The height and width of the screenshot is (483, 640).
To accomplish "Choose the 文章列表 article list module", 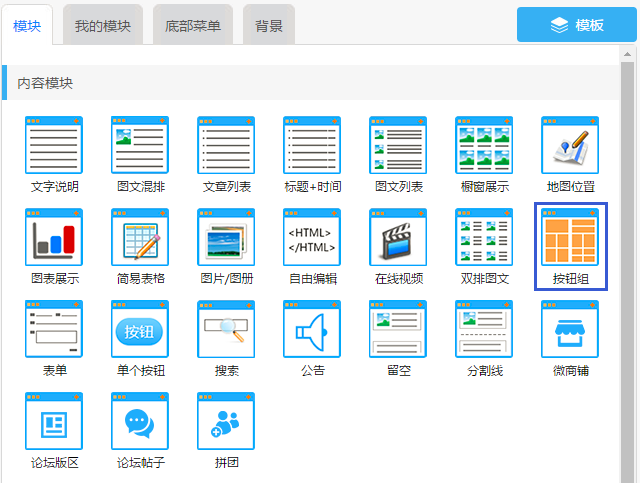I will (x=226, y=145).
